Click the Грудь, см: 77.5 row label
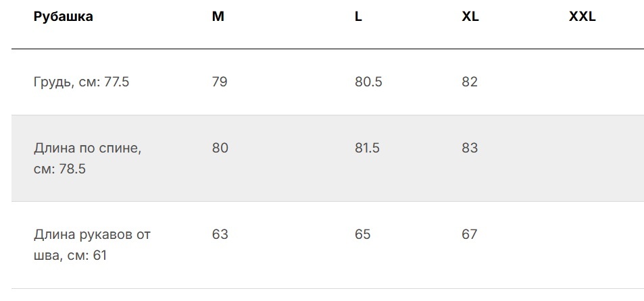This screenshot has height=301, width=644. (x=81, y=82)
